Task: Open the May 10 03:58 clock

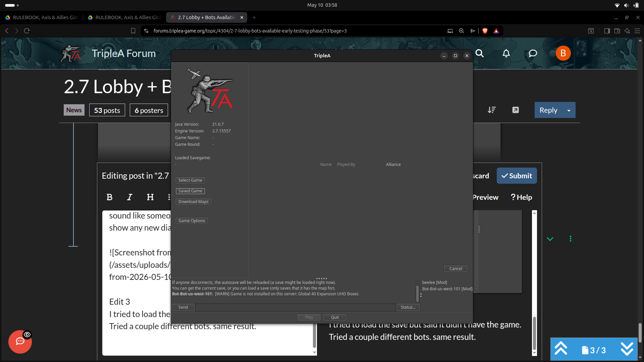Action: click(x=322, y=5)
